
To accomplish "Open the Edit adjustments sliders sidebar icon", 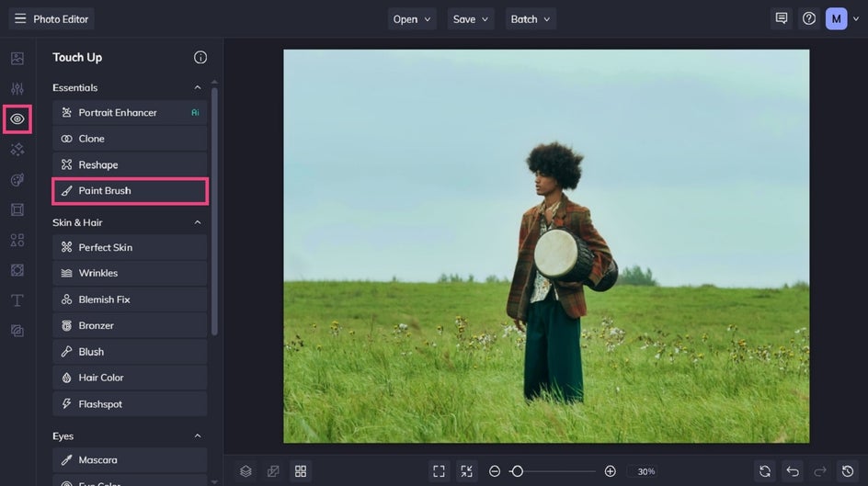I will (17, 88).
